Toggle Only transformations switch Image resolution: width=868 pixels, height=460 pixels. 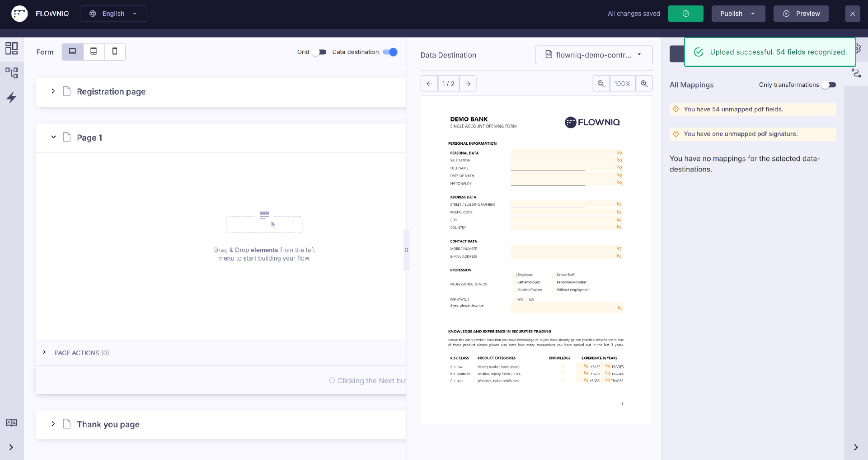(829, 85)
